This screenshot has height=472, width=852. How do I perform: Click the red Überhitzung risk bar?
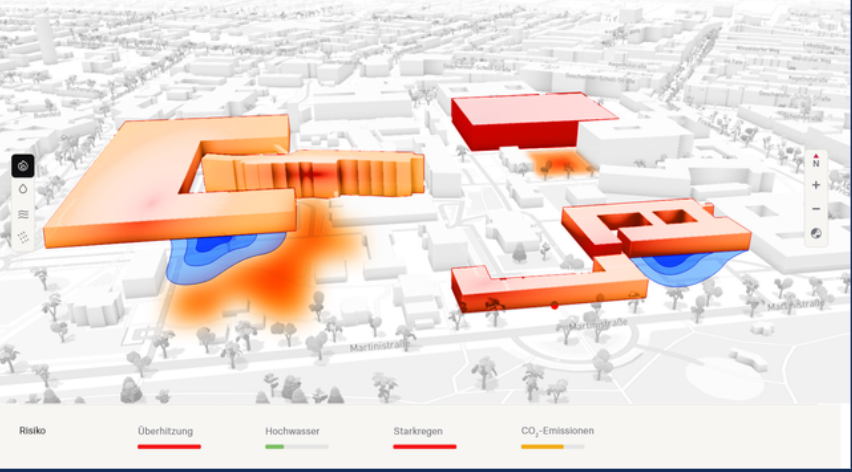click(169, 446)
